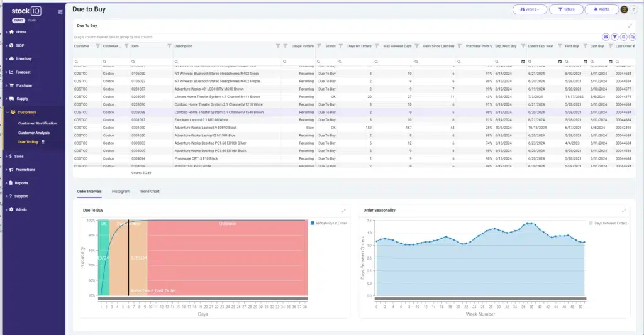Click the Item column search filter field
The height and width of the screenshot is (335, 644).
click(x=152, y=62)
